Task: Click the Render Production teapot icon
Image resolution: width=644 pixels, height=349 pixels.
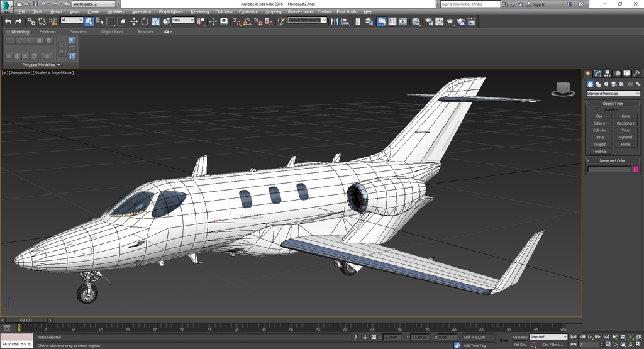Action: [x=450, y=21]
